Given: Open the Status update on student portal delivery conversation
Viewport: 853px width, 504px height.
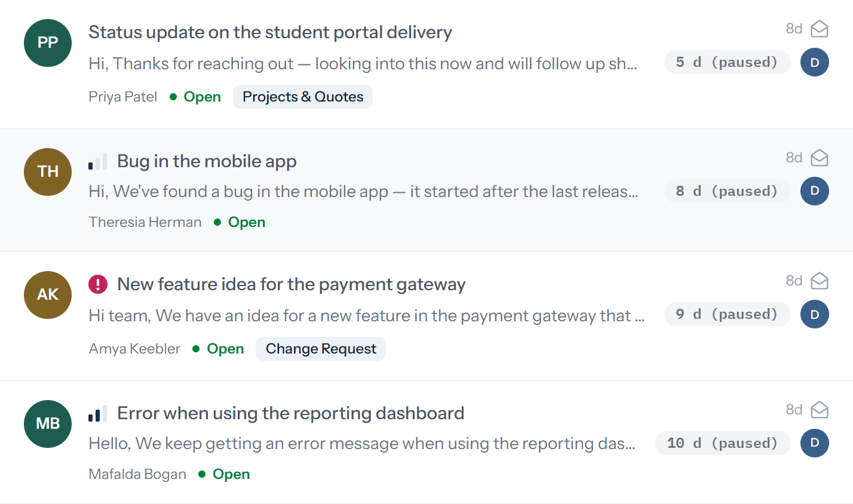Looking at the screenshot, I should click(x=270, y=32).
